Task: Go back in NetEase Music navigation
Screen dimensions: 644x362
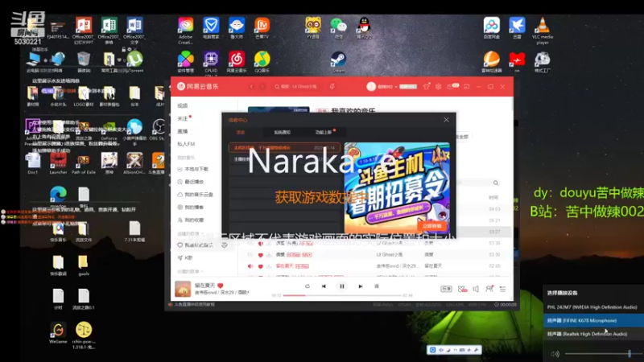Action: pyautogui.click(x=252, y=87)
